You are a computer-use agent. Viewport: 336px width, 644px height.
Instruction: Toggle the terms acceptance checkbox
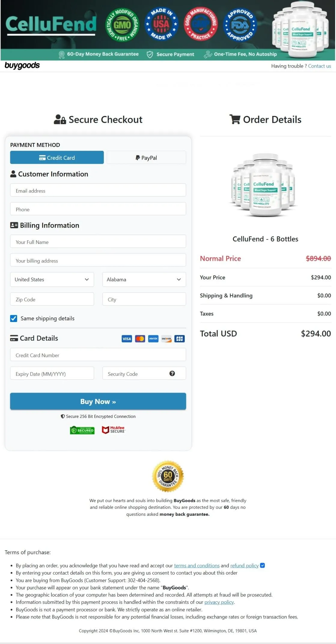[x=262, y=565]
